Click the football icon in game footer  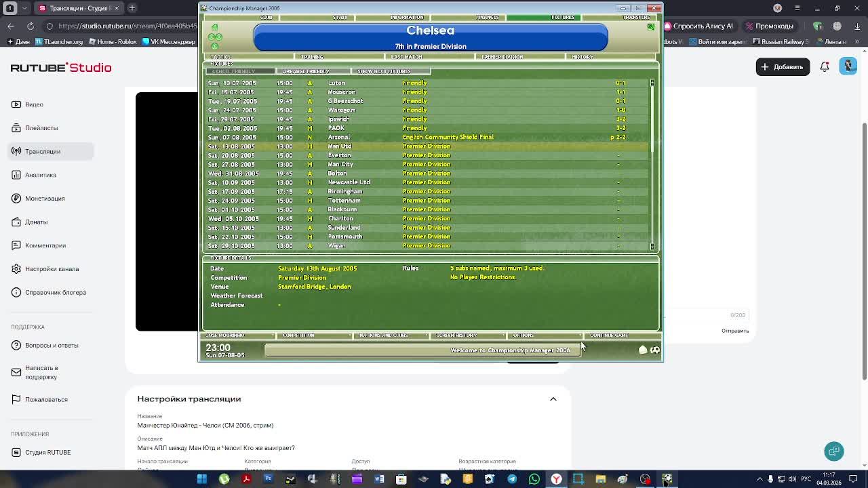click(x=655, y=350)
